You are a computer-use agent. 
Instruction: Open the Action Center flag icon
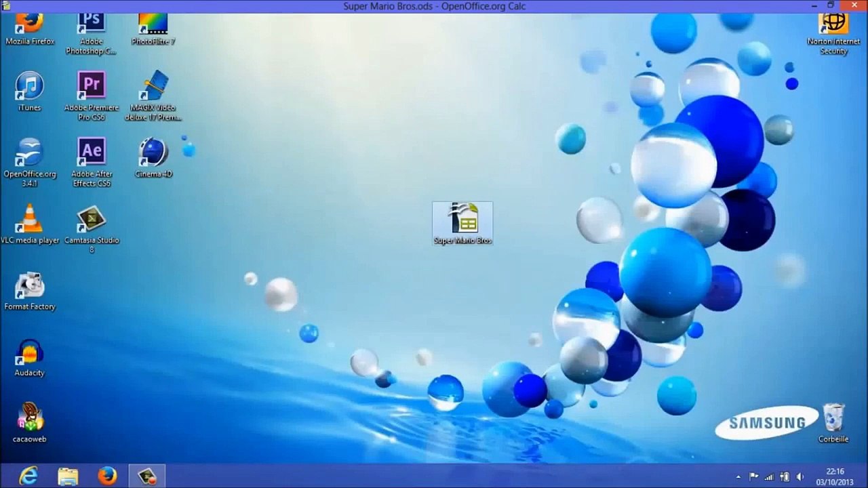(754, 477)
